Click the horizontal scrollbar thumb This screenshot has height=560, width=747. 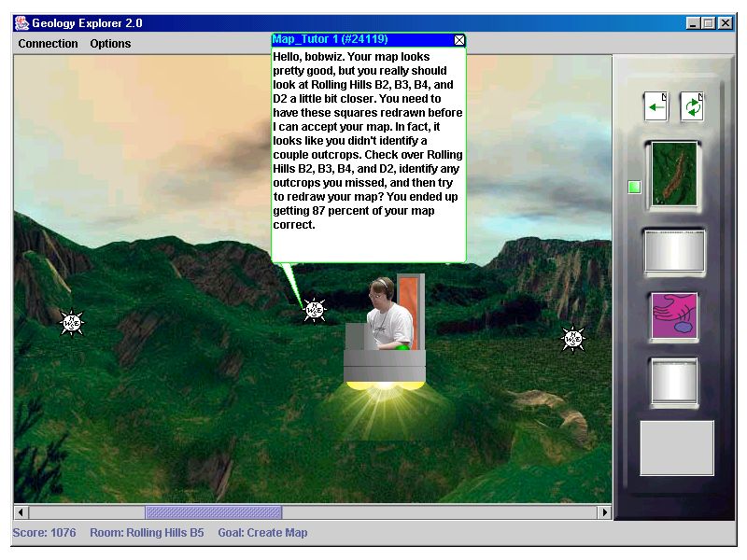[213, 512]
